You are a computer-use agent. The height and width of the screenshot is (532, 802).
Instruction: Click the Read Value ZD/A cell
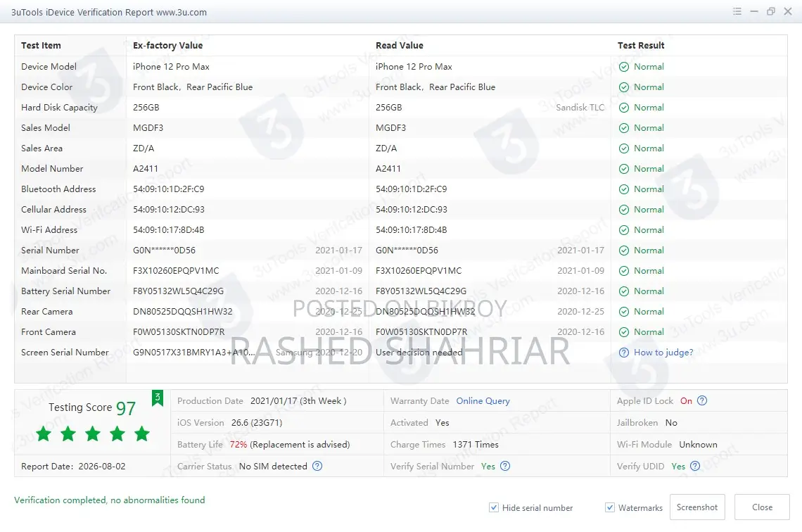[x=386, y=148]
